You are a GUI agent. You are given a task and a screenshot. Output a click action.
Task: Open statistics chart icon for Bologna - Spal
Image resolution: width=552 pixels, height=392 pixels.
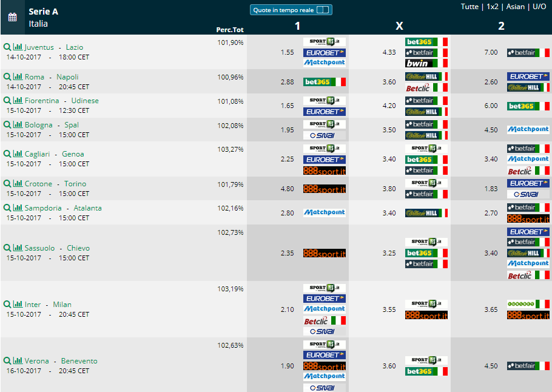[18, 124]
